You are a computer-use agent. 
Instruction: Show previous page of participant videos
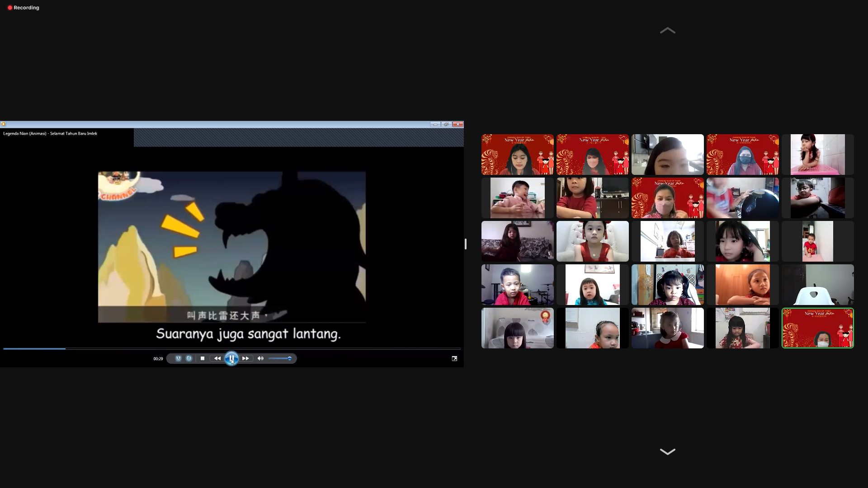(x=667, y=31)
